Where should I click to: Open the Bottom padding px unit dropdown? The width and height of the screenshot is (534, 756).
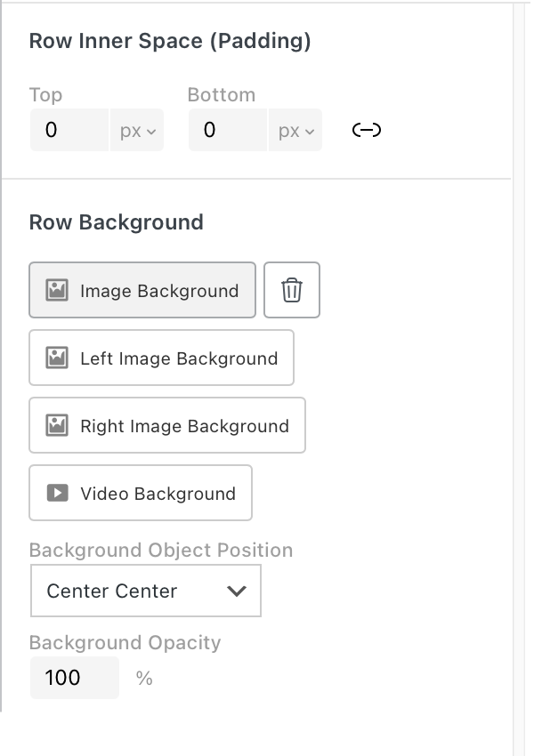point(295,130)
